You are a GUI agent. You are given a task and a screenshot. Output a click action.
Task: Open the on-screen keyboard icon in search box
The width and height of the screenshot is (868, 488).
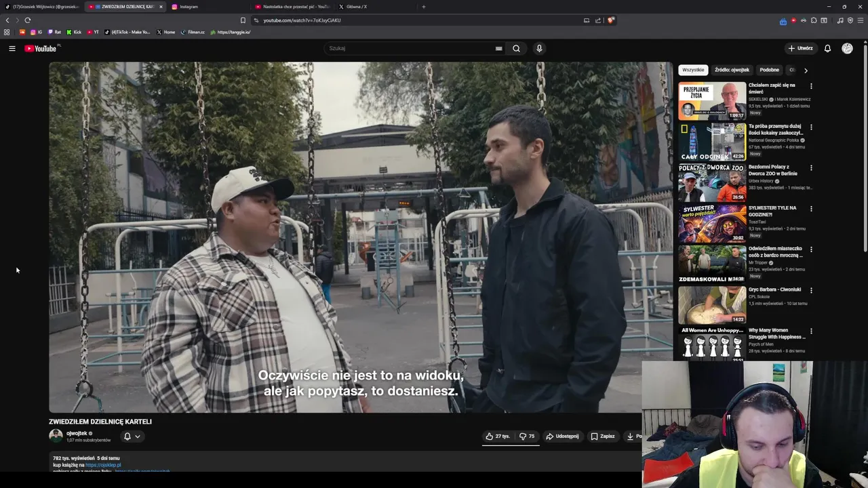(x=498, y=48)
